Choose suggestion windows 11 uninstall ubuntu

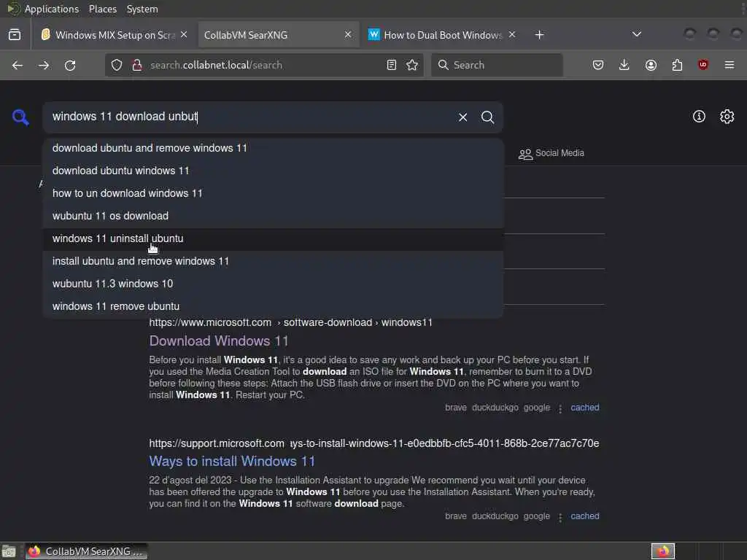point(273,238)
